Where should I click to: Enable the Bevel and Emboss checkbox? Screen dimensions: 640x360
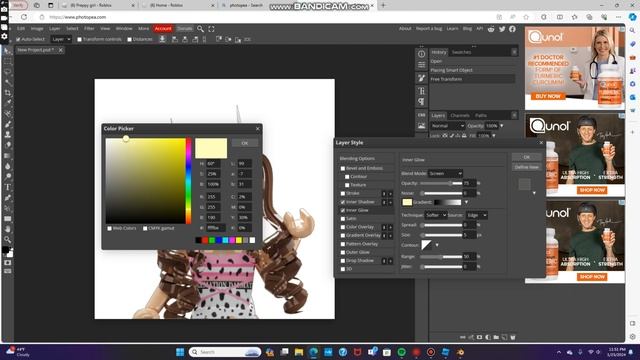pyautogui.click(x=343, y=168)
